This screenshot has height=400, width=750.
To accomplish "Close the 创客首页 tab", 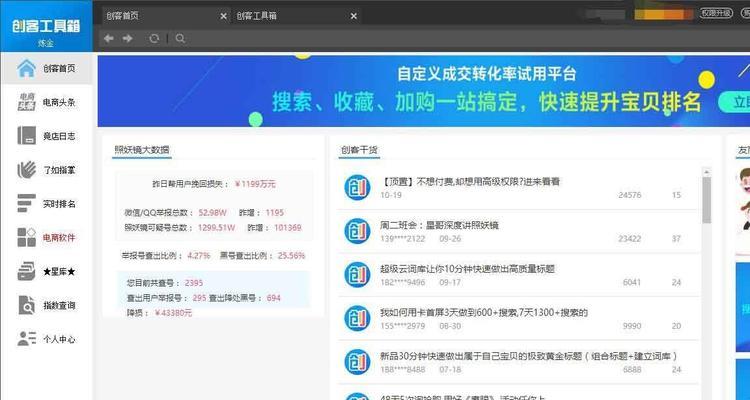I will (x=223, y=16).
